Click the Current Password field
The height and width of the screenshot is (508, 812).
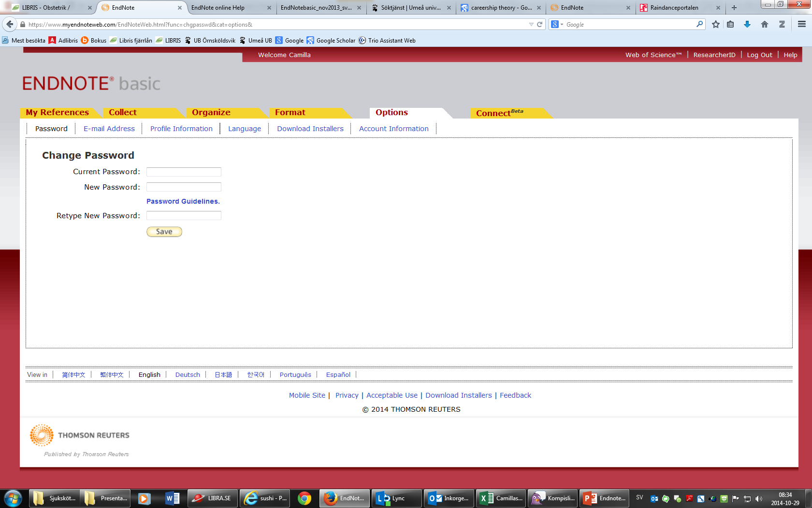click(x=184, y=172)
